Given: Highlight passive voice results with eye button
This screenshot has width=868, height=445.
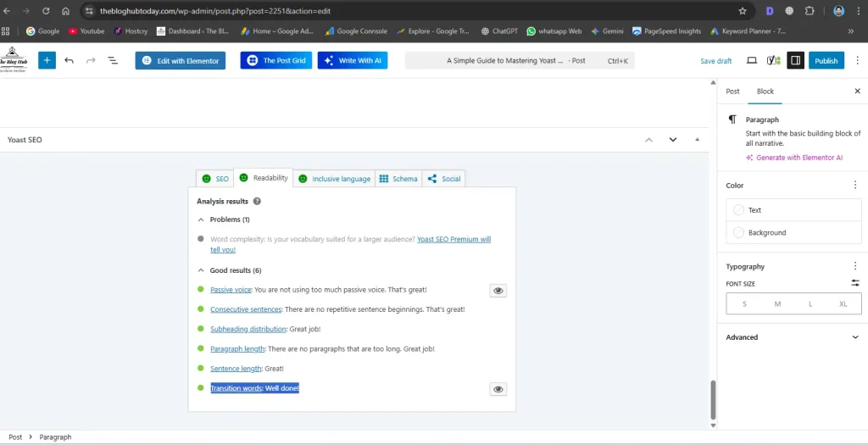Looking at the screenshot, I should coord(498,291).
